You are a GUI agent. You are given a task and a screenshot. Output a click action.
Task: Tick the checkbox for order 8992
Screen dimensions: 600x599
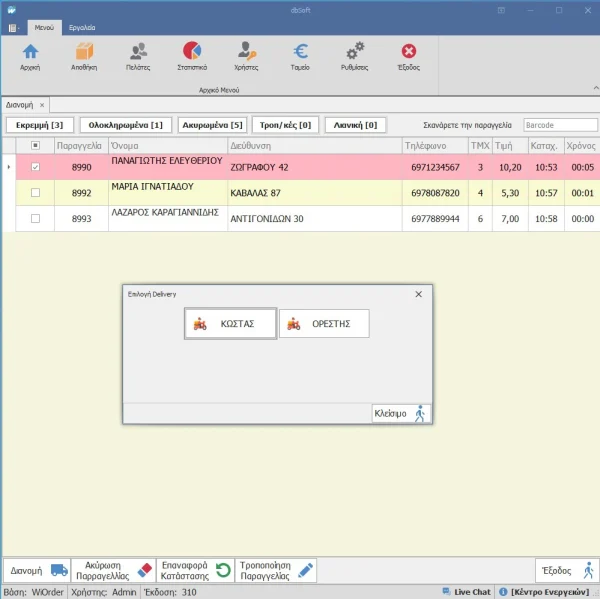(x=36, y=193)
